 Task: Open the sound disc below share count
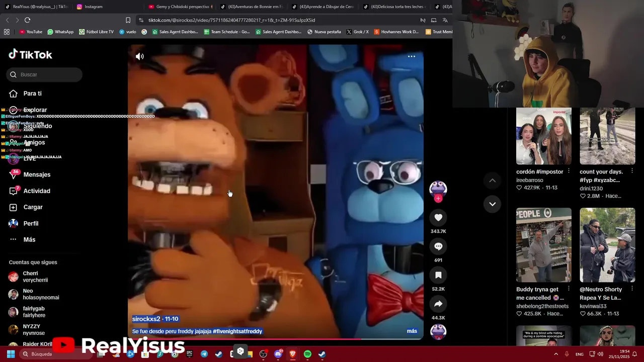(x=438, y=331)
